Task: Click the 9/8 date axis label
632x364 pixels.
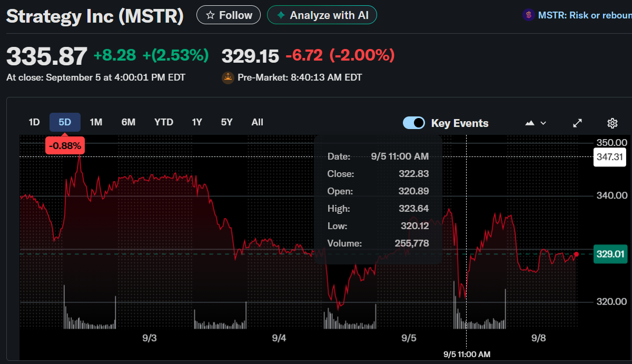Action: tap(539, 338)
